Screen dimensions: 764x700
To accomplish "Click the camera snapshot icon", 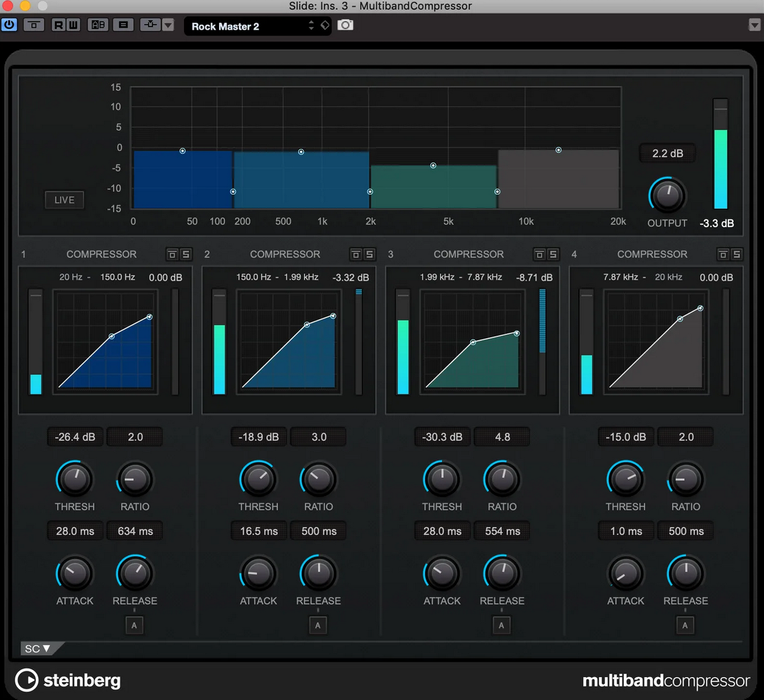I will tap(345, 25).
